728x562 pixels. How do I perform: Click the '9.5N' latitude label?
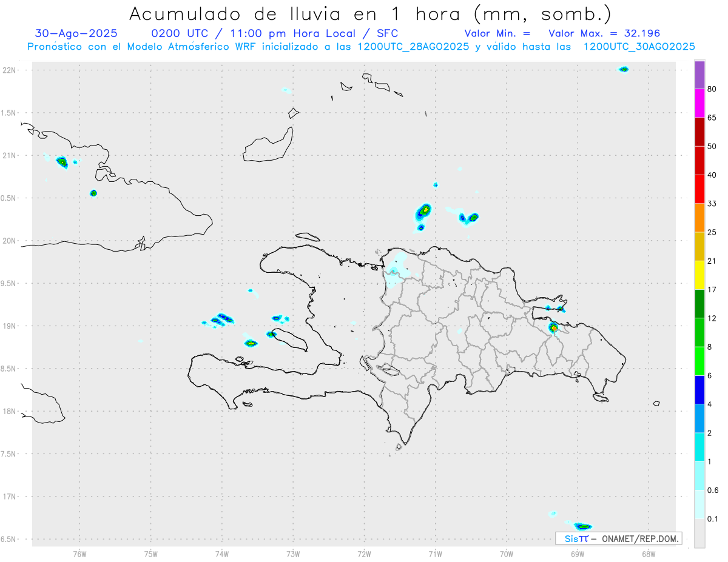click(9, 283)
